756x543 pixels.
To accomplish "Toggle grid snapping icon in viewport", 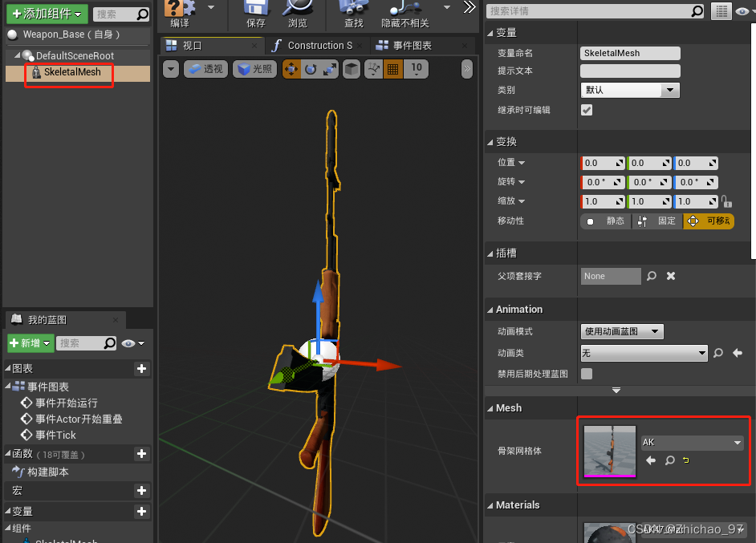I will tap(393, 70).
